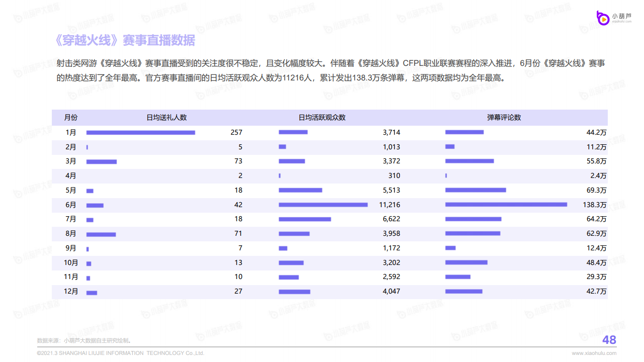Click the page number 48

point(609,340)
